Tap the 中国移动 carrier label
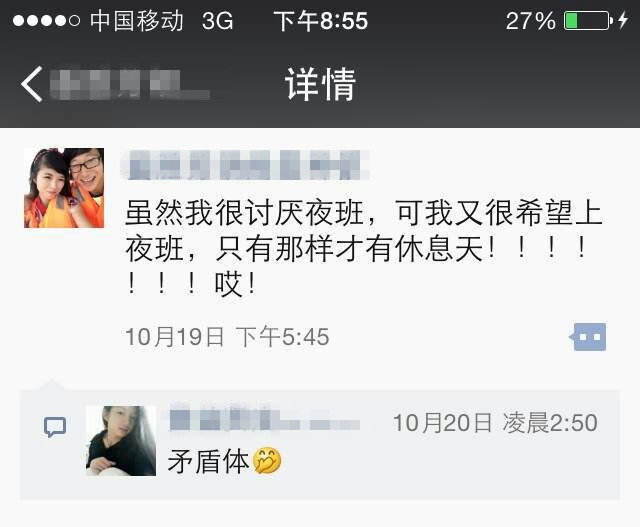 click(136, 21)
